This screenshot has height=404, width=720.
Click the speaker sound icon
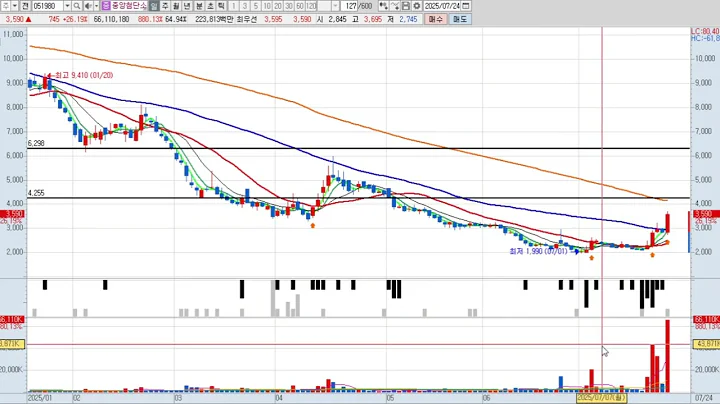coord(88,6)
